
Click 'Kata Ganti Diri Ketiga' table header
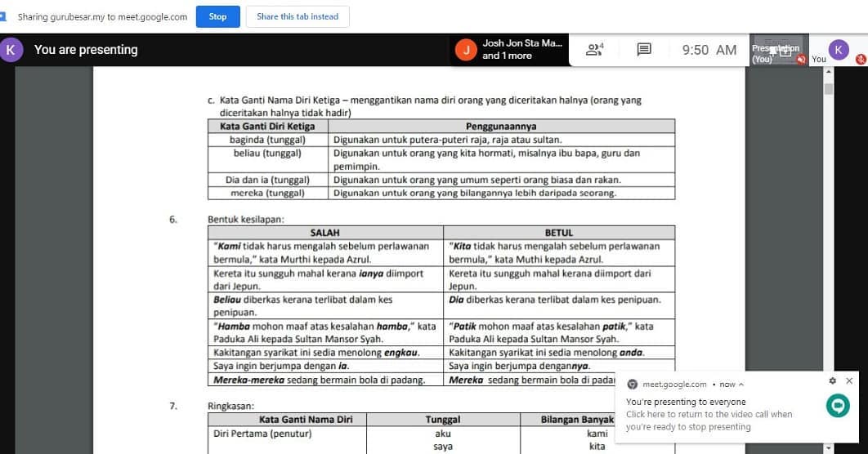point(267,126)
